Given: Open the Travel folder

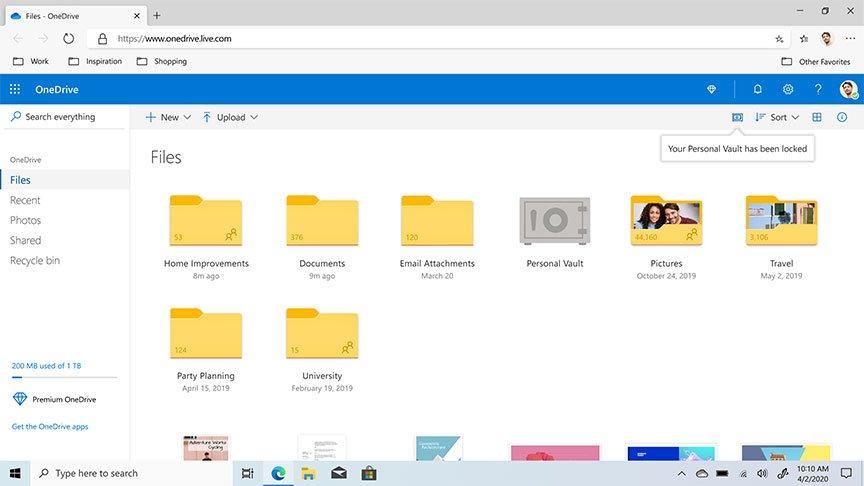Looking at the screenshot, I should 781,221.
